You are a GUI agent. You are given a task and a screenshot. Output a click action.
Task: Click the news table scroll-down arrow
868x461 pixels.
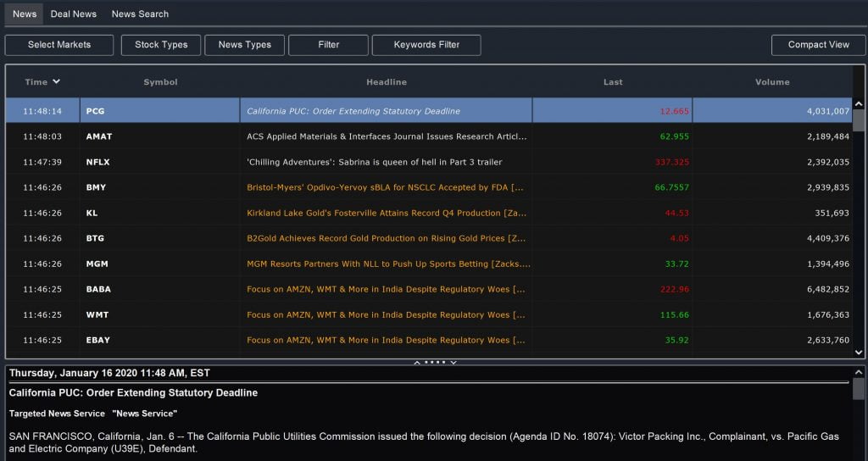tap(859, 352)
